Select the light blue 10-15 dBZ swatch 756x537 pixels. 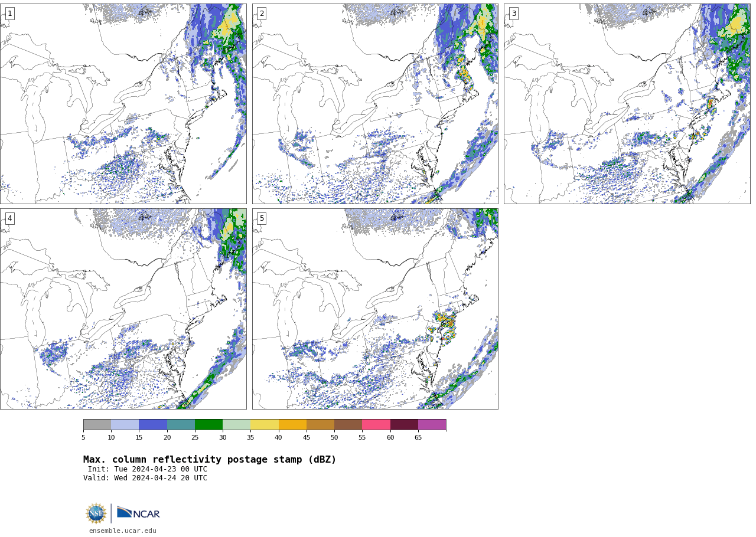tap(125, 425)
